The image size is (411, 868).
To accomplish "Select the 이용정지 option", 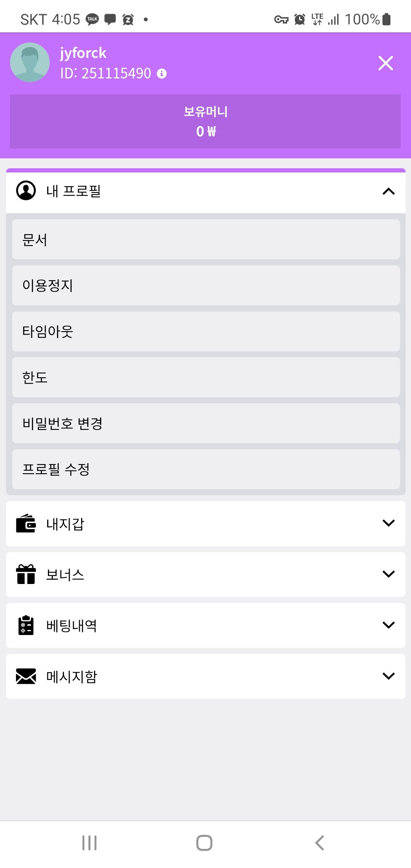I will pyautogui.click(x=205, y=286).
